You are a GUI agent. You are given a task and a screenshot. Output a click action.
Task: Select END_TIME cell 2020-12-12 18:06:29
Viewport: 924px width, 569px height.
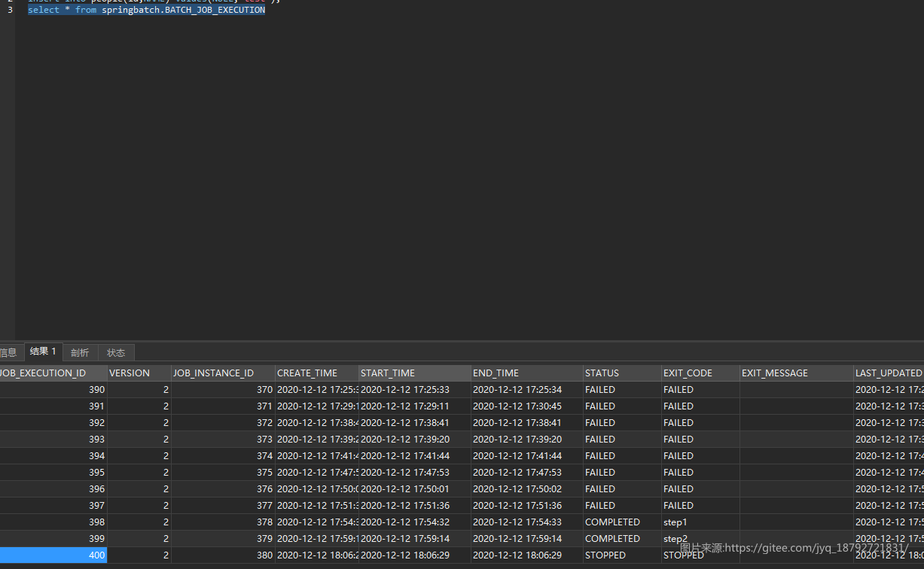click(527, 555)
